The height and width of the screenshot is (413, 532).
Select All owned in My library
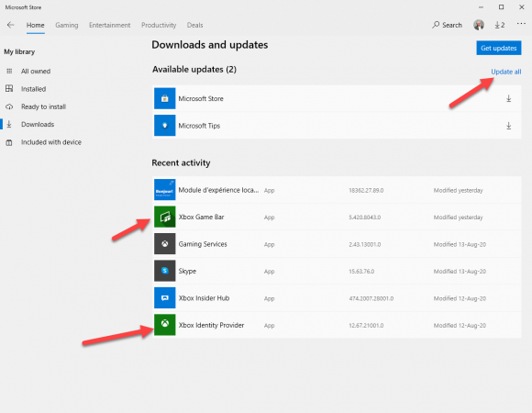36,72
